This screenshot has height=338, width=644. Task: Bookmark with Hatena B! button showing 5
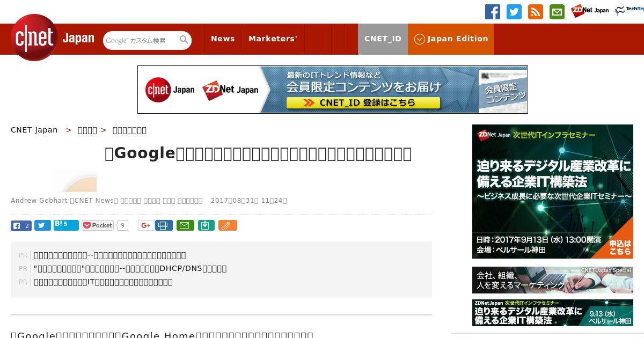(x=66, y=225)
